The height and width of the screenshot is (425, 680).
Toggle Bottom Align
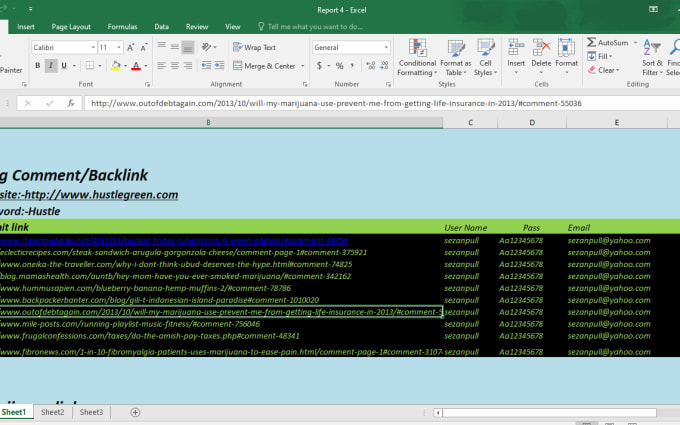tap(188, 46)
